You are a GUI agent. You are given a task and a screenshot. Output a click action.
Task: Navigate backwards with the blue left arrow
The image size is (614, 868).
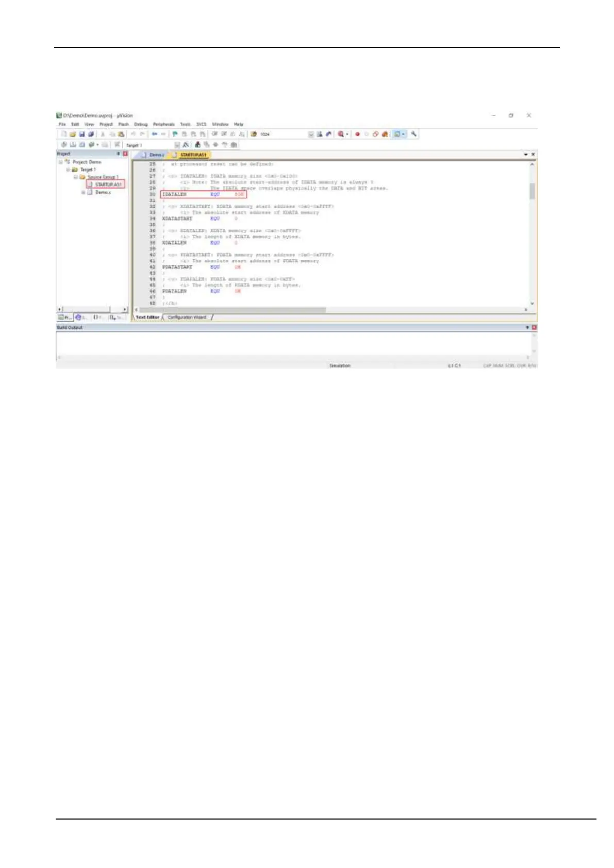point(154,134)
